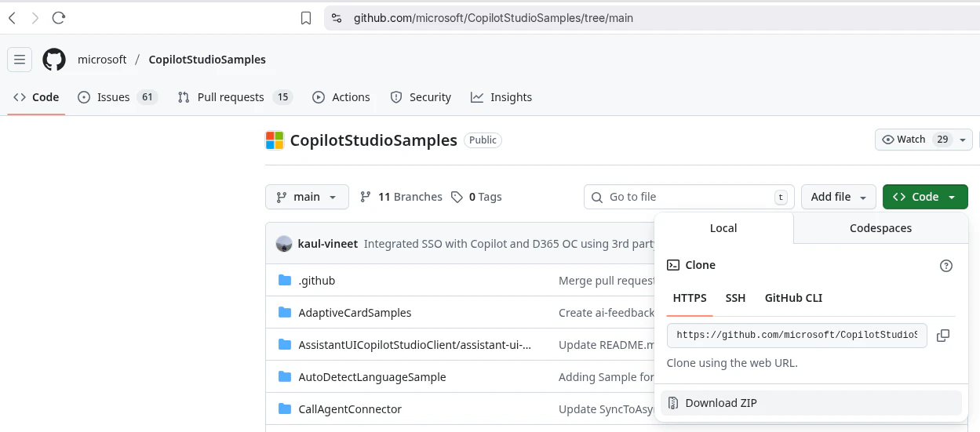Bookmark this page via bookmark icon
Image resolution: width=980 pixels, height=432 pixels.
306,18
